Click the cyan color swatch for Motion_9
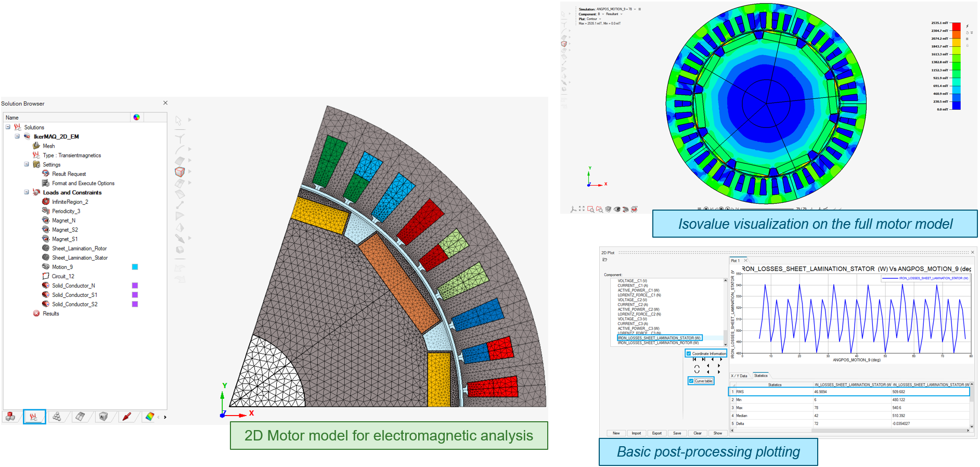Viewport: 980px width, 467px height. [135, 267]
